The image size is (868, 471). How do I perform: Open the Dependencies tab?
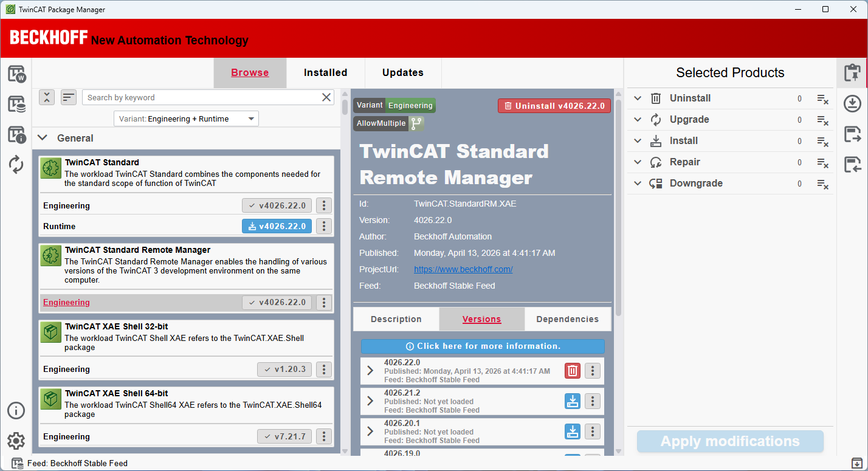(568, 319)
